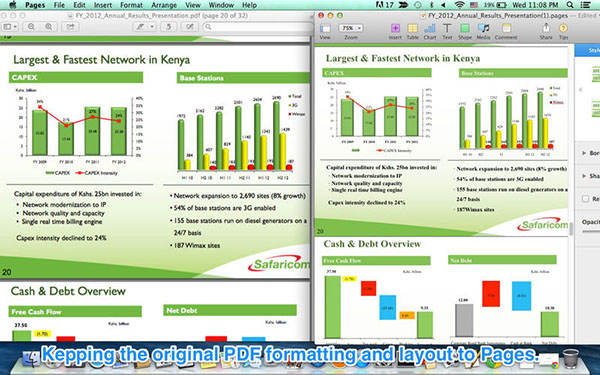Select the Free Cash Flow header in Pages
The width and height of the screenshot is (600, 375).
[x=376, y=261]
